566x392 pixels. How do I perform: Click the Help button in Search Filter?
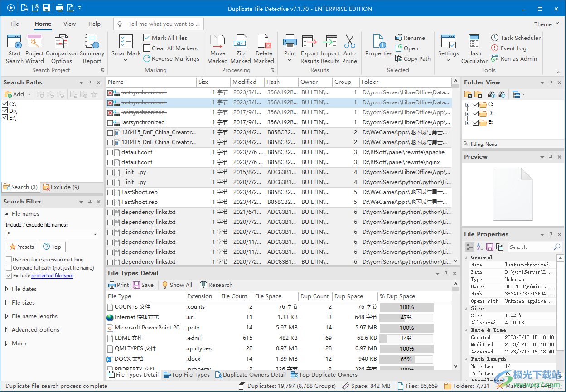click(52, 247)
